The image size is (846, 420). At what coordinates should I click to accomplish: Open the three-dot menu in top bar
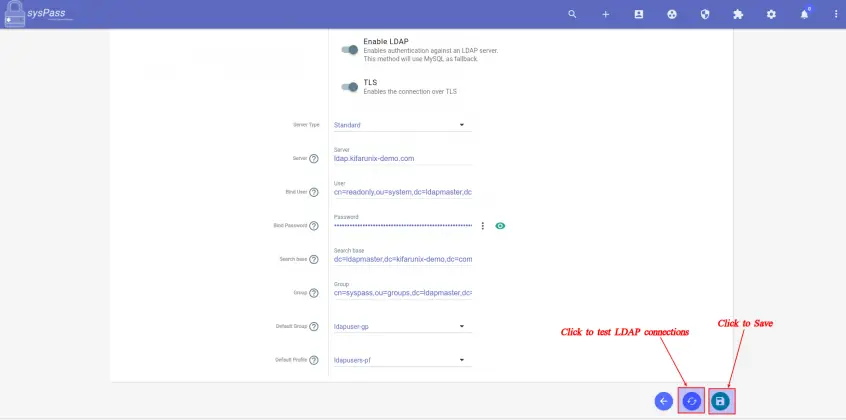point(836,15)
